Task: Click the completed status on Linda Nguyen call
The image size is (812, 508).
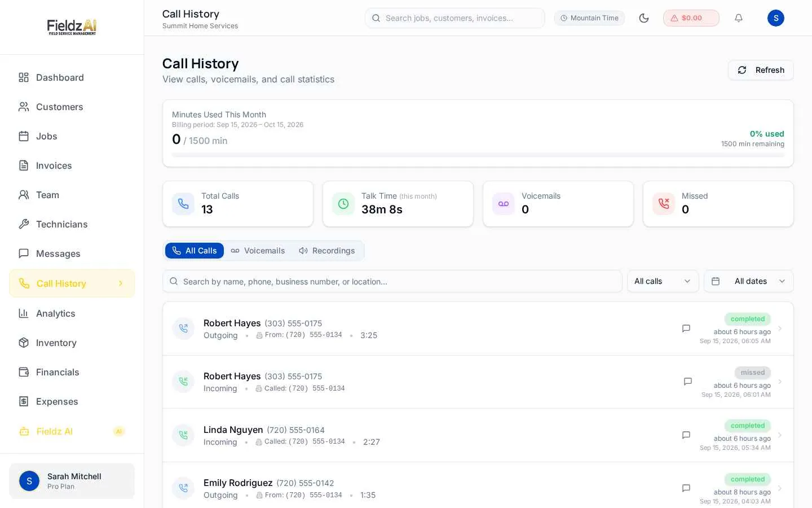Action: 748,426
